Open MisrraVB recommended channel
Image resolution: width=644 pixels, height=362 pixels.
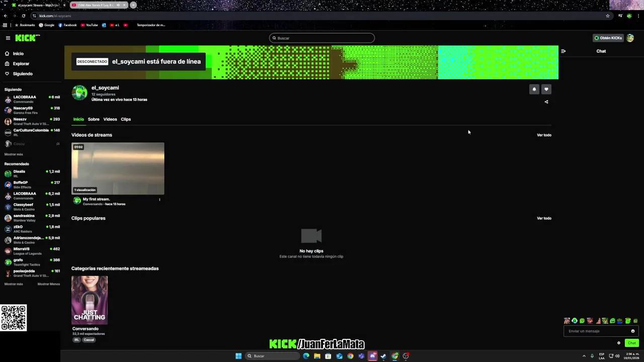tap(32, 251)
